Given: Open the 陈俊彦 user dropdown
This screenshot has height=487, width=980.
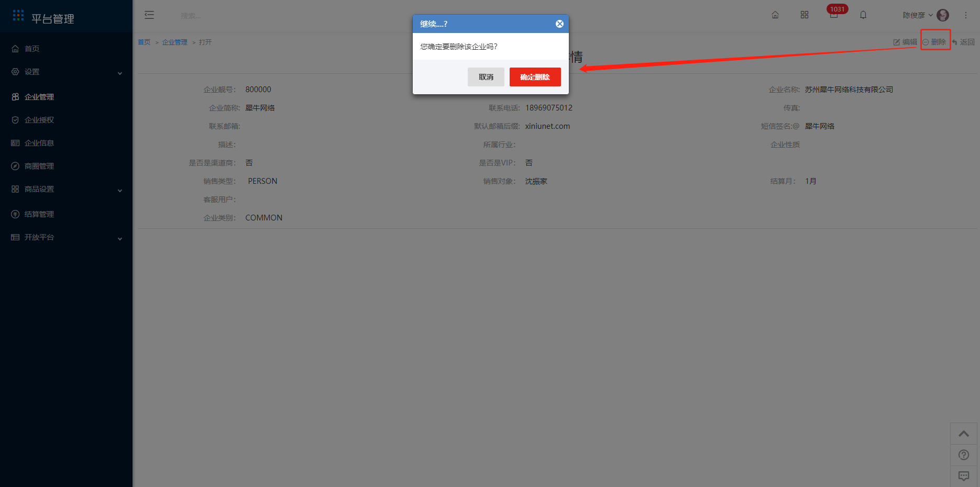Looking at the screenshot, I should click(x=918, y=15).
